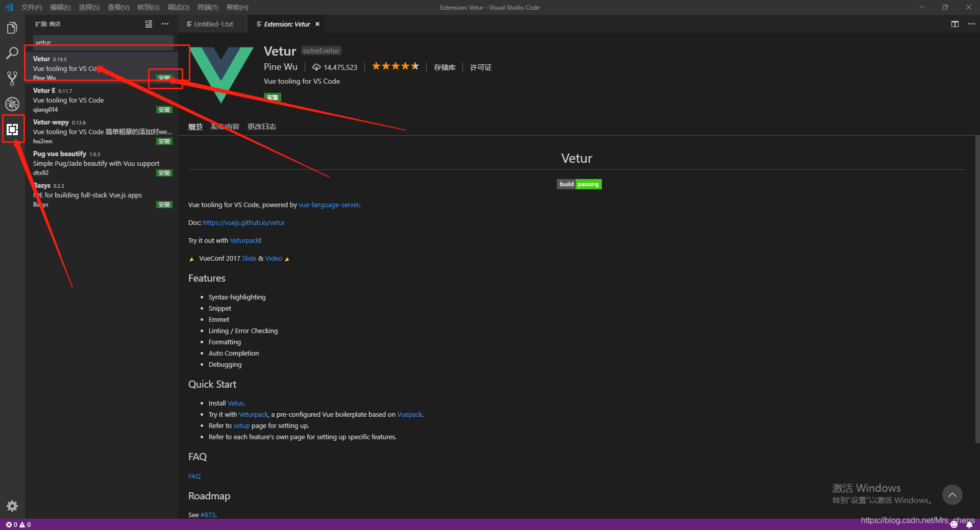Open the 编辑(E) menu
This screenshot has height=530, width=980.
(x=60, y=7)
